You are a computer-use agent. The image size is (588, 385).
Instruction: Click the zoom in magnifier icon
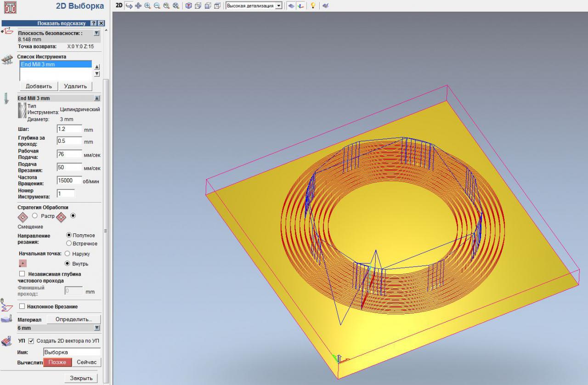tap(147, 6)
